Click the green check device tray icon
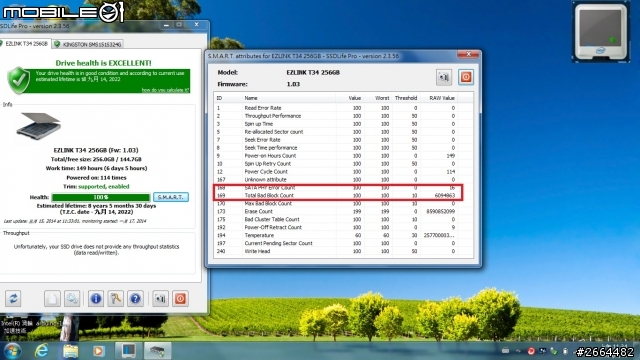The height and width of the screenshot is (360, 640). pyautogui.click(x=554, y=351)
